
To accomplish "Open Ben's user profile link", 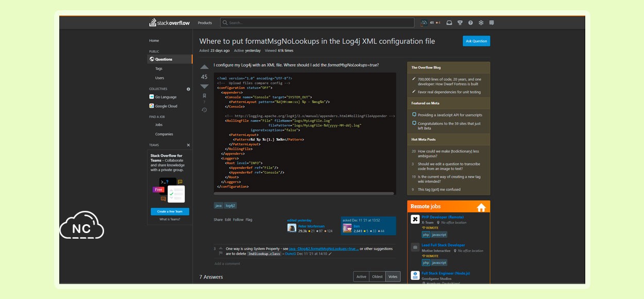I will tap(357, 226).
